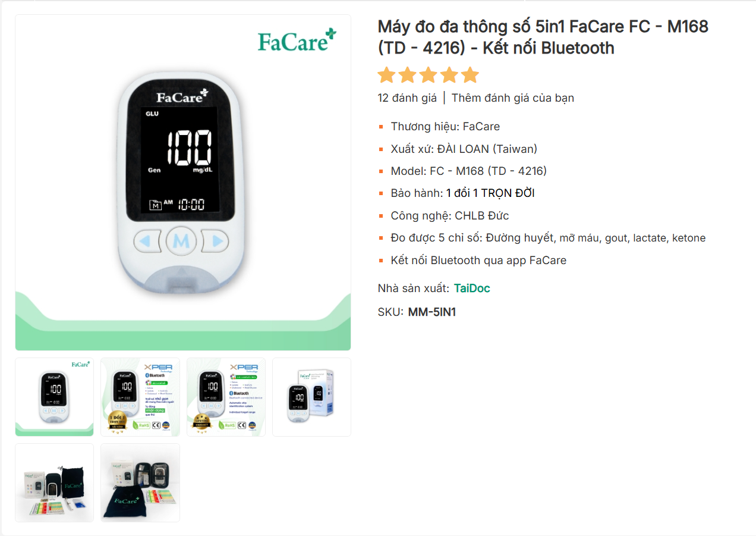Click the main product image of meter
Image resolution: width=756 pixels, height=536 pixels.
coord(183,183)
